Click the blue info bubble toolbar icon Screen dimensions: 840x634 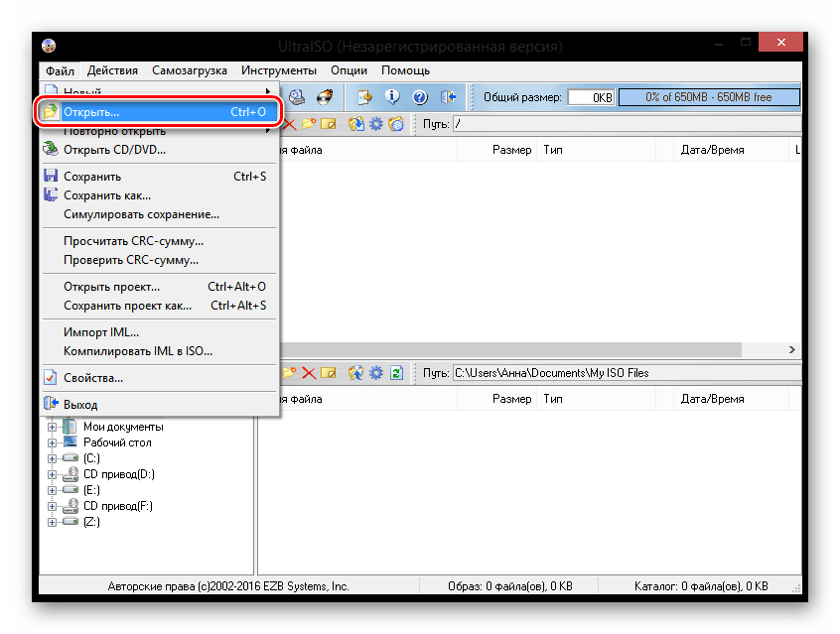[x=392, y=97]
